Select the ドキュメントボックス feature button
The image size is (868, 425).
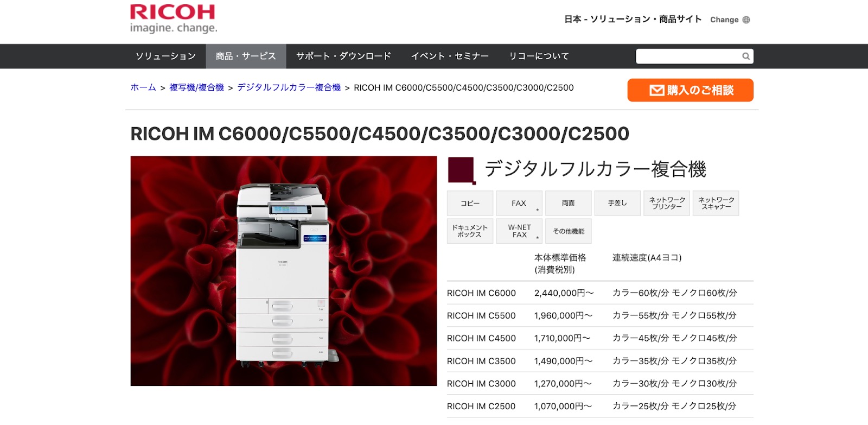click(x=470, y=231)
